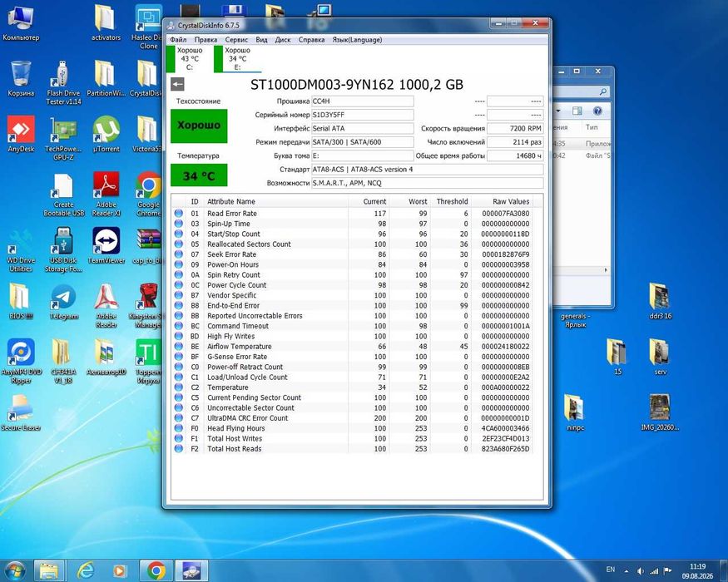Open the ninpc folder on desktop
Screen dimensions: 728x582
click(575, 413)
